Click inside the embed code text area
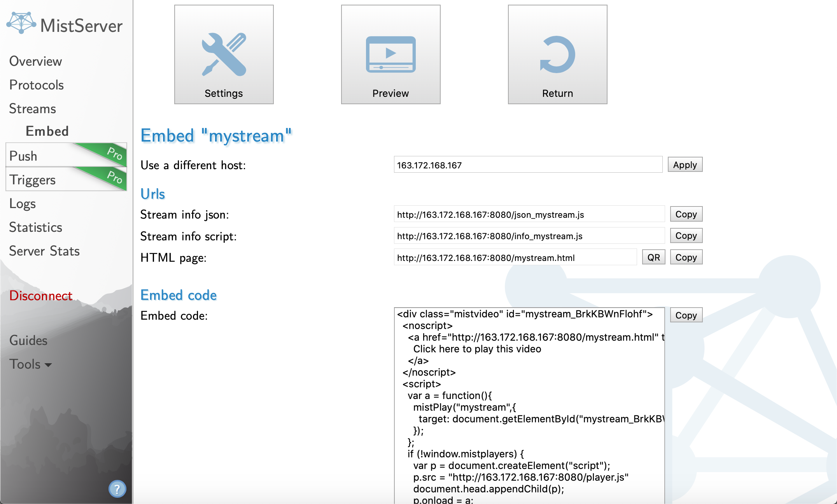This screenshot has height=504, width=837. point(529,404)
